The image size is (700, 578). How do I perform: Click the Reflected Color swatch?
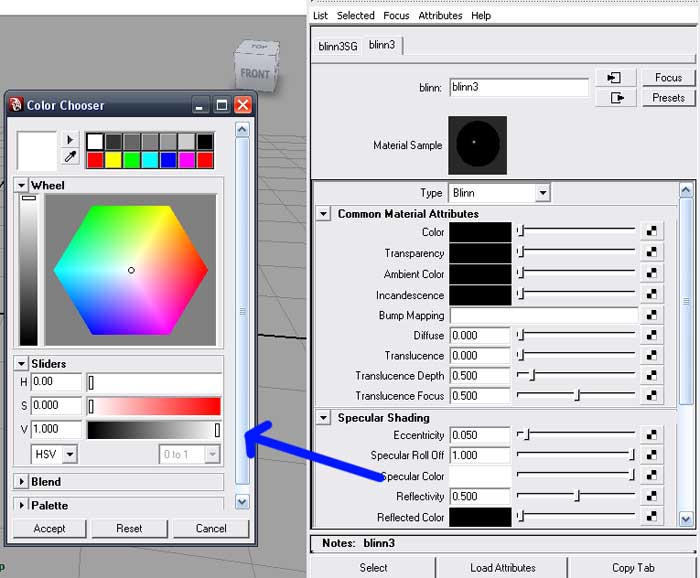tap(480, 517)
